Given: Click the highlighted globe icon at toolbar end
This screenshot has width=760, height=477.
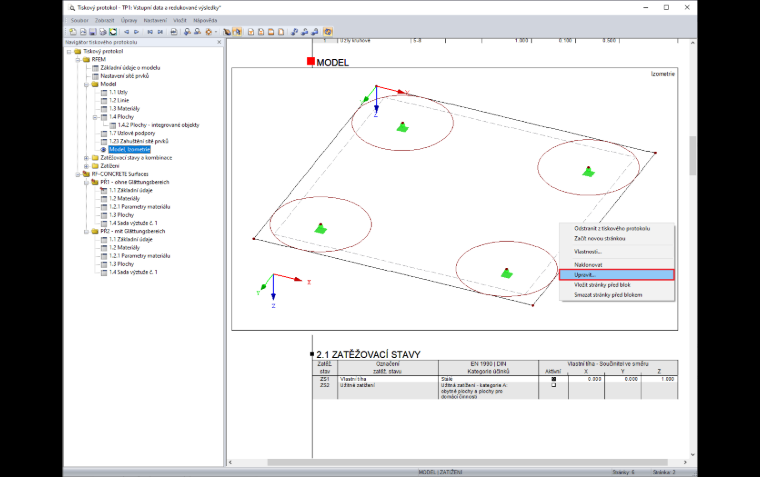Looking at the screenshot, I should click(328, 32).
